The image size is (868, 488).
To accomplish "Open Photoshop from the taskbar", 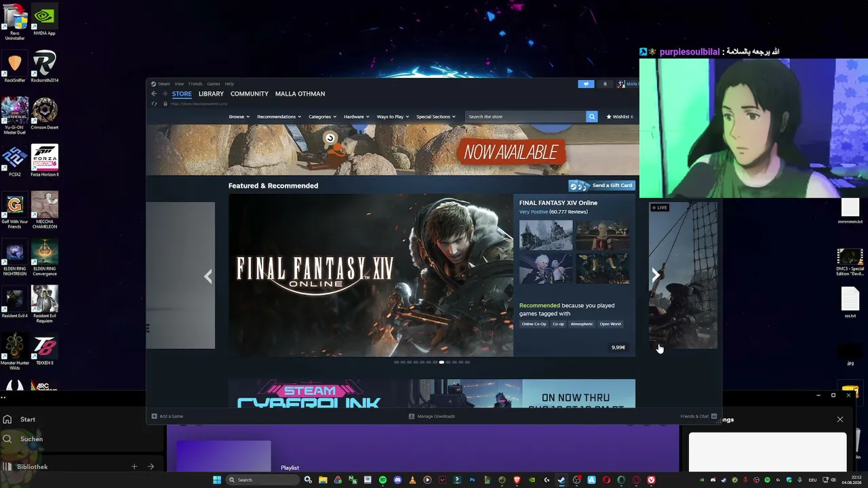I will pyautogui.click(x=472, y=480).
